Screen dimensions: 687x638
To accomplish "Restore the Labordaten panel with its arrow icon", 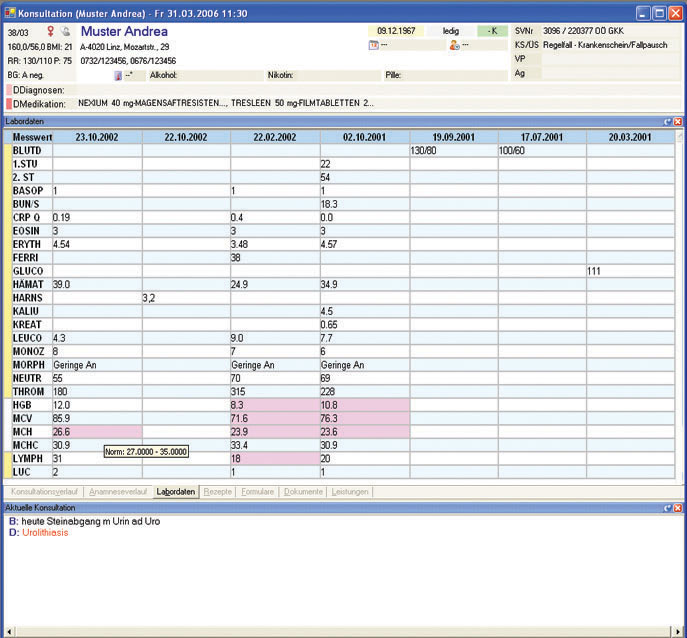I will [x=667, y=121].
